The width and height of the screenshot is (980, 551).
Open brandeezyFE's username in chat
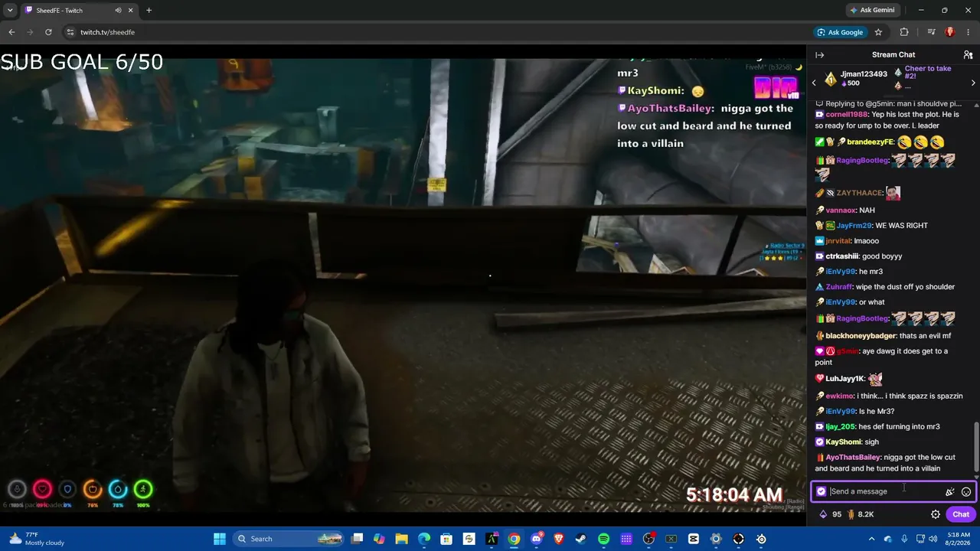[x=870, y=142]
